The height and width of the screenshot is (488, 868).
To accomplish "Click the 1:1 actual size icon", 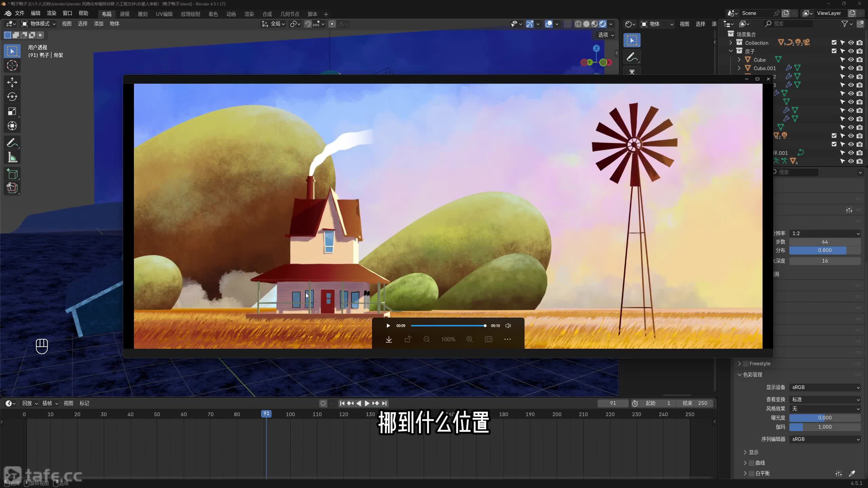I will click(489, 339).
